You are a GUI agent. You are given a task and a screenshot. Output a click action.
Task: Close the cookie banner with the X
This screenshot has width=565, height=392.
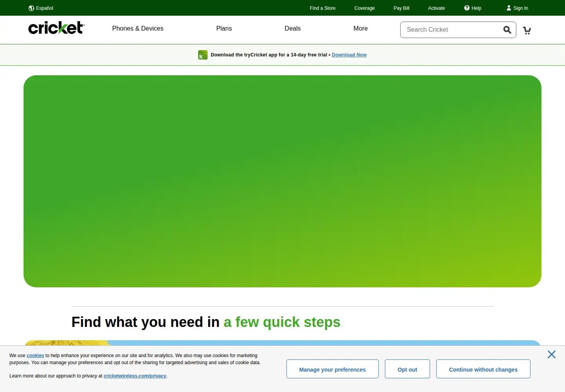pos(552,354)
